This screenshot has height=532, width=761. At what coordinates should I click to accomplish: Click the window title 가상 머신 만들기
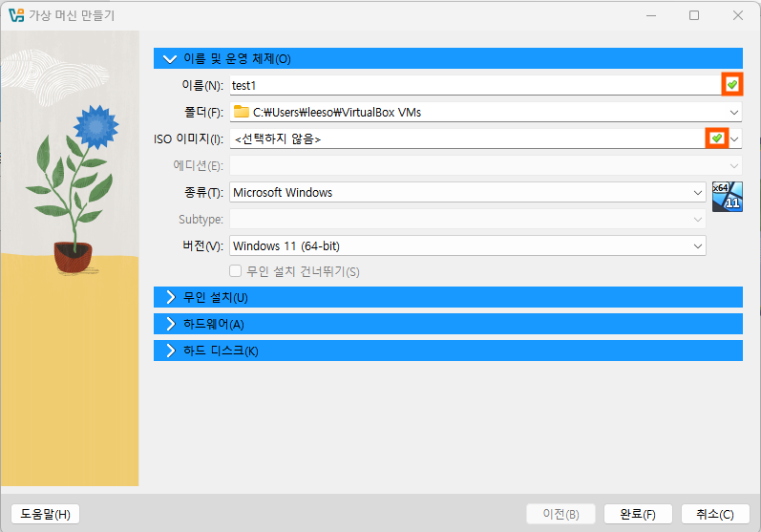(72, 15)
